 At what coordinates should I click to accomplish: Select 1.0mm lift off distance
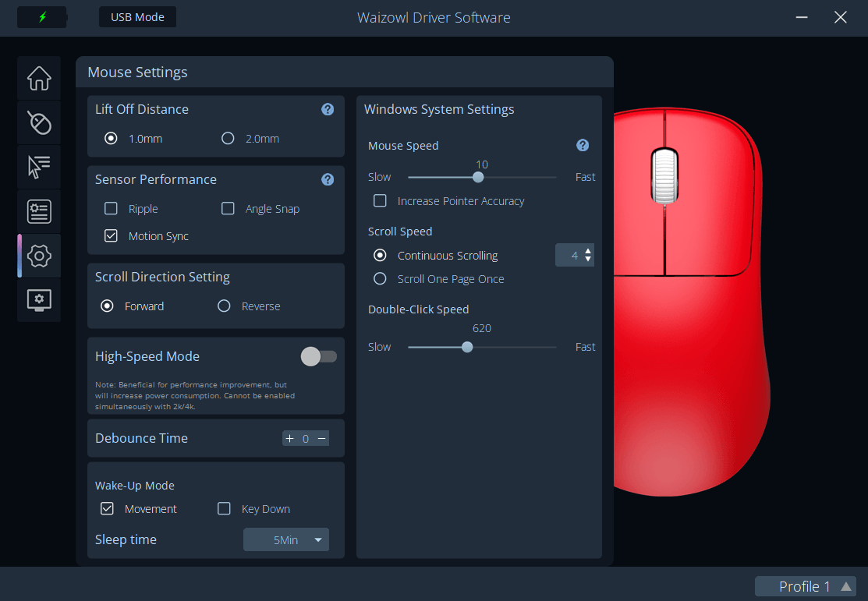tap(112, 138)
